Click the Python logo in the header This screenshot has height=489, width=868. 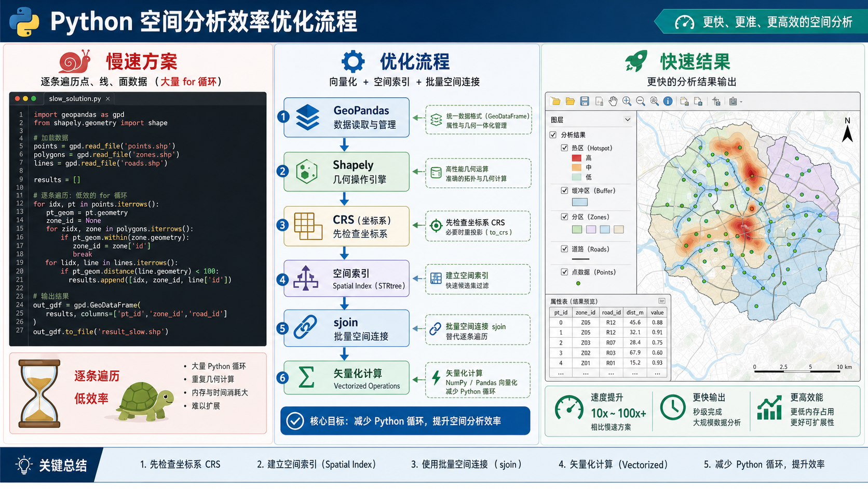24,22
